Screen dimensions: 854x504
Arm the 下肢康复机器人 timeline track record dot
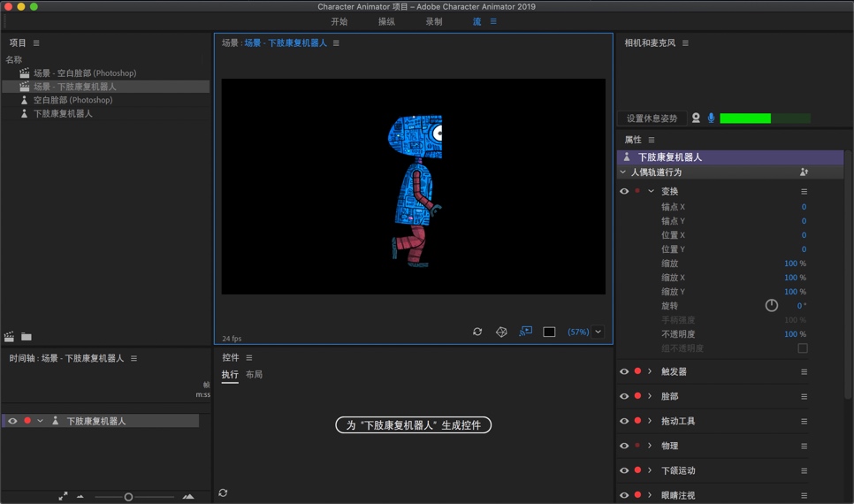point(27,421)
